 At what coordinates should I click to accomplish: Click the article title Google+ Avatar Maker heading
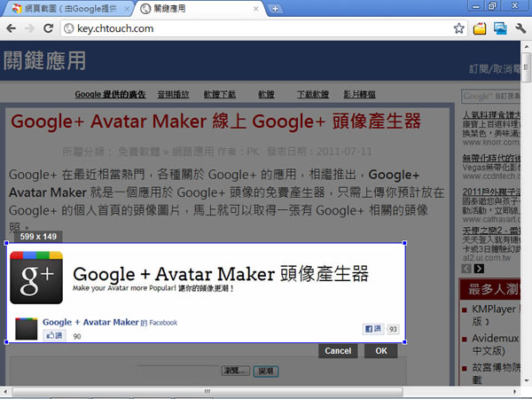[x=215, y=121]
